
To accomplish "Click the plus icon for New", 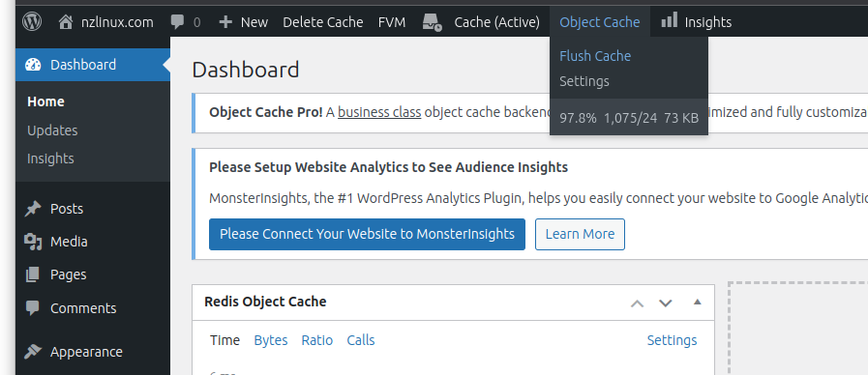I will pyautogui.click(x=225, y=22).
